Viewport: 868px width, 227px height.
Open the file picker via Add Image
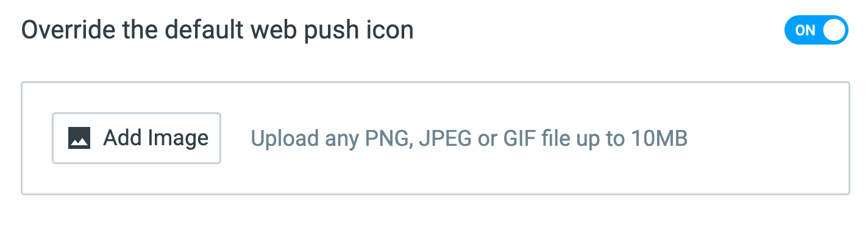point(137,138)
